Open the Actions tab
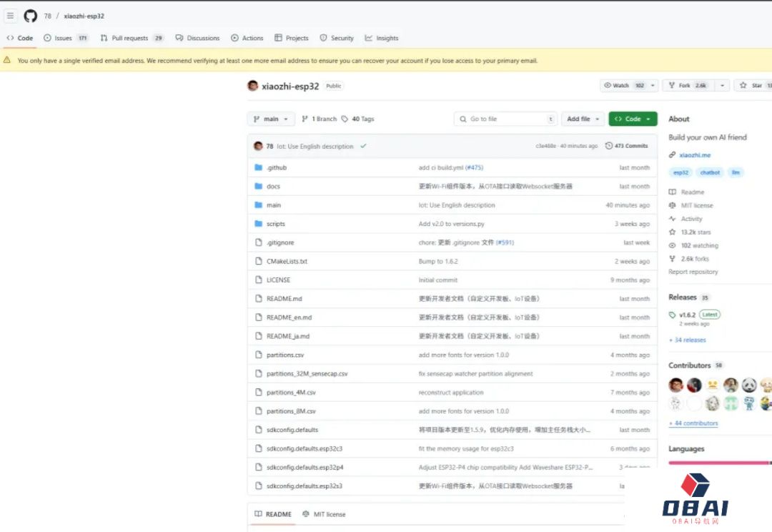The image size is (772, 532). [247, 38]
